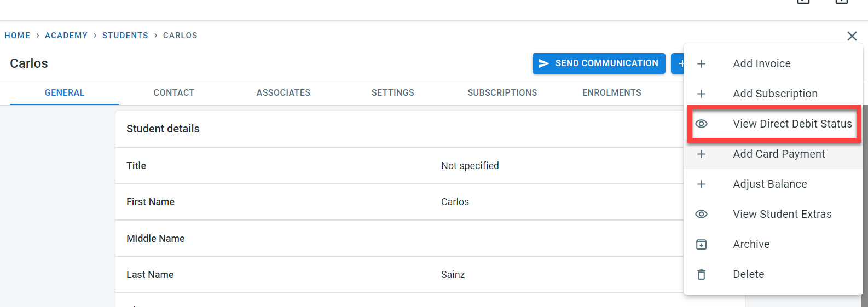The image size is (868, 307).
Task: Click the paper plane send icon
Action: pos(543,63)
